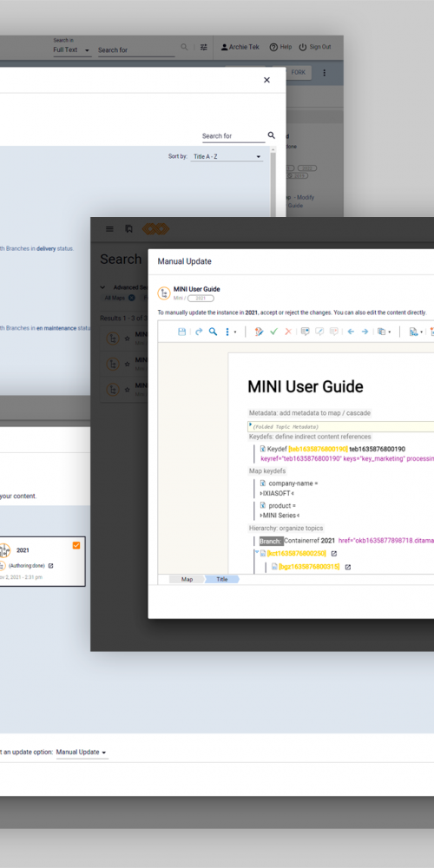
Task: Favorite the third search result with star
Action: point(127,390)
